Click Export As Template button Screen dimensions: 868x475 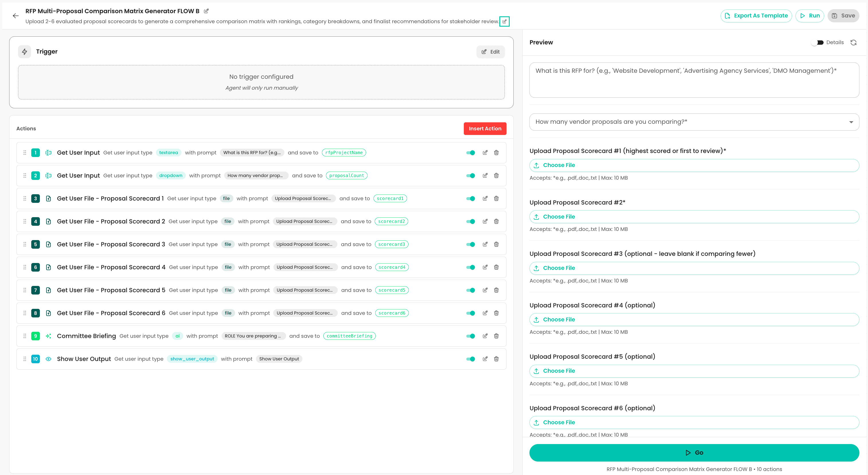(756, 15)
